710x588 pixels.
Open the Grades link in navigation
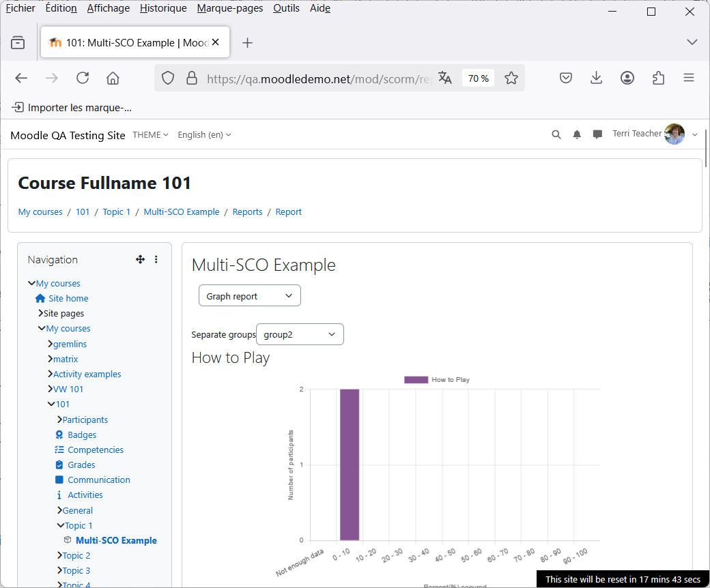coord(81,465)
